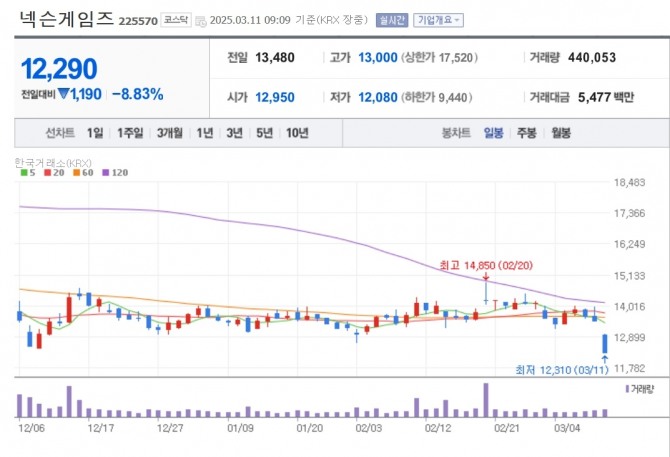Select the 1년 line chart tab
The height and width of the screenshot is (457, 670).
click(x=205, y=133)
